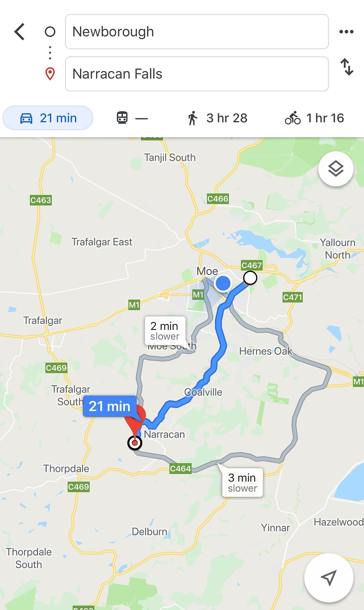Image resolution: width=364 pixels, height=610 pixels.
Task: Switch to walking 3 hr 28 tab
Action: coord(217,118)
